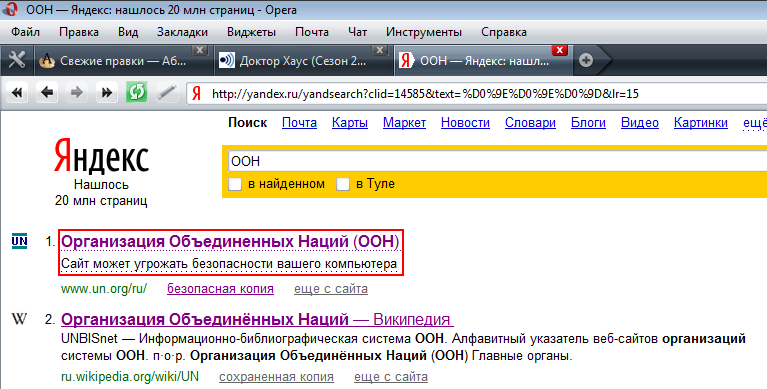Viewport: 767px width, 389px height.
Task: Open the panels wrench icon
Action: (17, 60)
